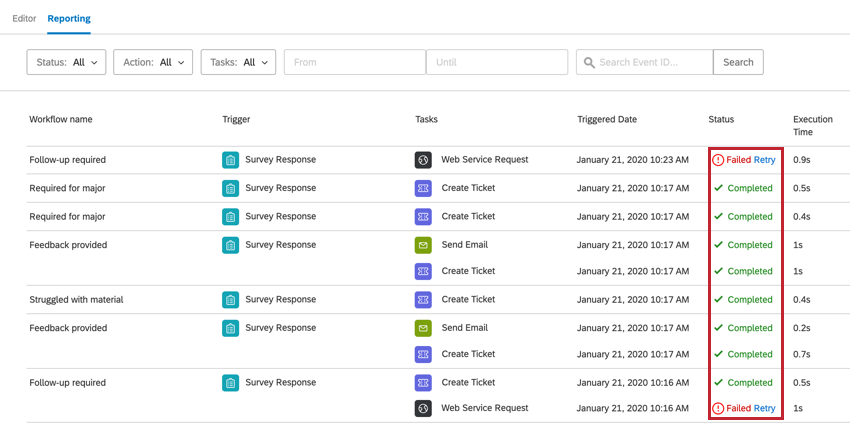This screenshot has width=850, height=425.
Task: Click the Until date field
Action: pyautogui.click(x=497, y=62)
